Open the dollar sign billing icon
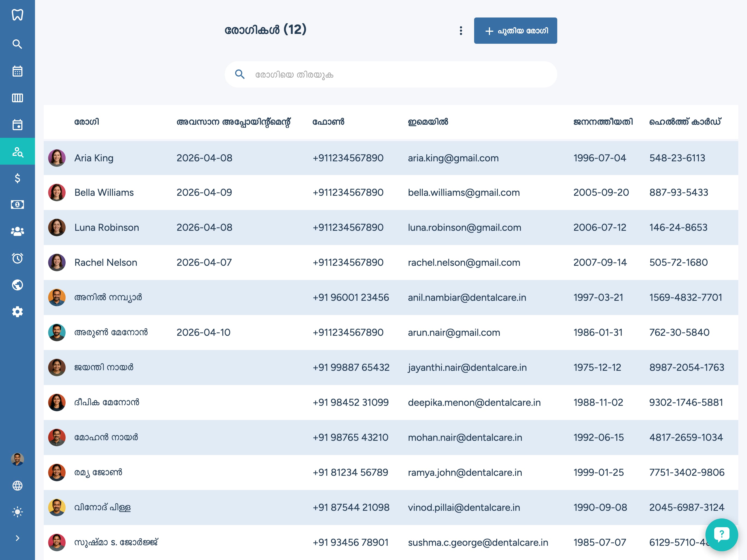This screenshot has height=560, width=747. coord(17,178)
